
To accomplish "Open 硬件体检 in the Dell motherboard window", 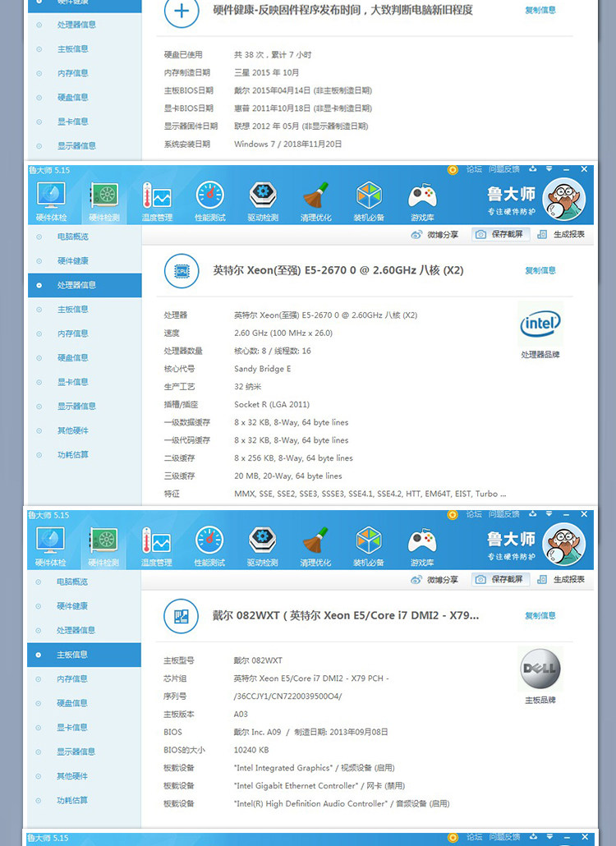I will tap(51, 546).
